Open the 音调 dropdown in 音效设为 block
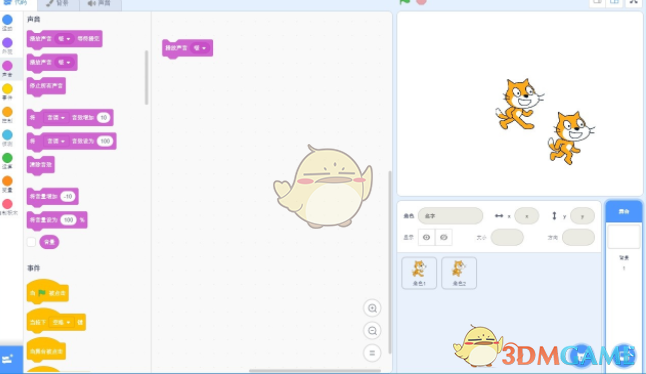This screenshot has width=646, height=374. tap(56, 141)
